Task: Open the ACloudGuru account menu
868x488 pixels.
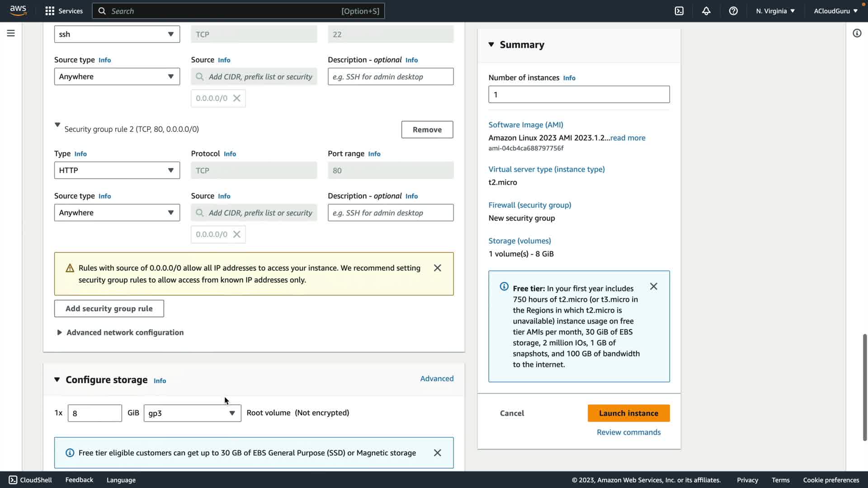Action: point(835,11)
